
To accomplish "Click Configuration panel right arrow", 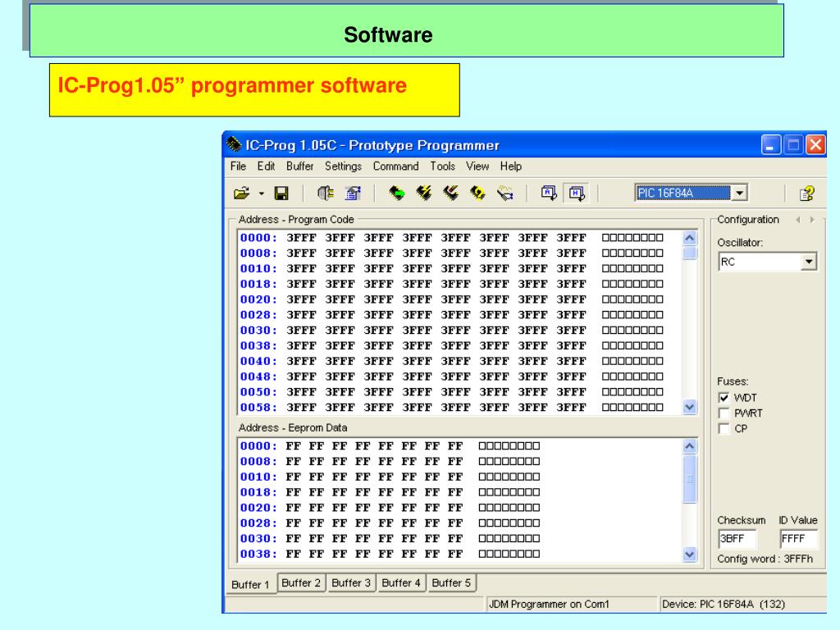I will (x=812, y=220).
